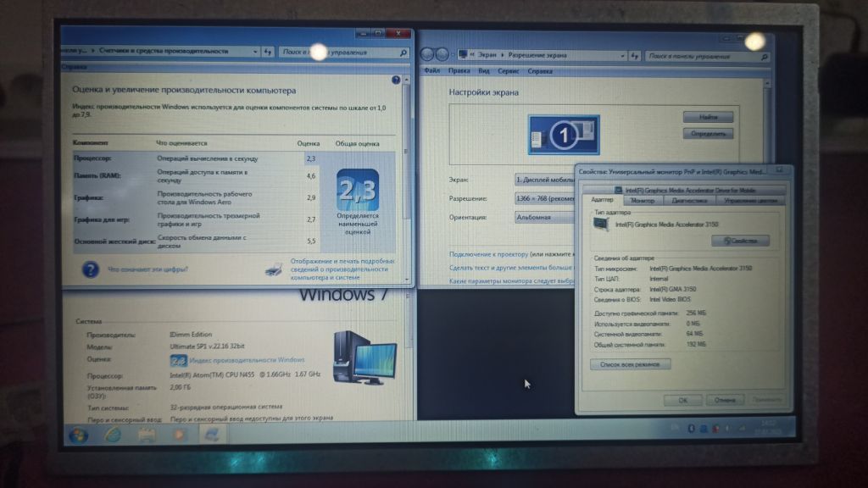
Task: Click "Отмена" in adapter properties dialog
Action: [725, 400]
